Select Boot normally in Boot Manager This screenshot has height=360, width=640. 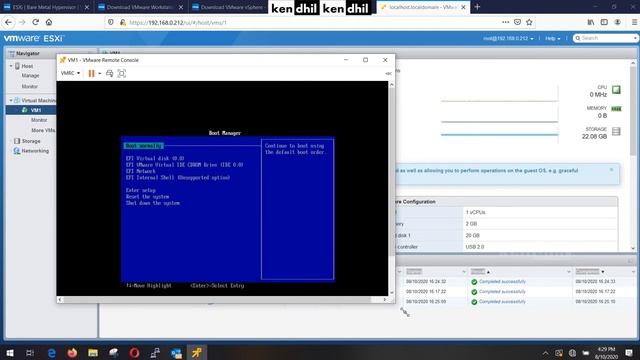(x=144, y=146)
